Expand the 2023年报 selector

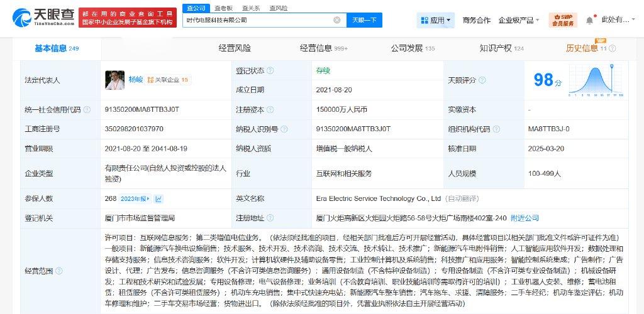pyautogui.click(x=136, y=199)
